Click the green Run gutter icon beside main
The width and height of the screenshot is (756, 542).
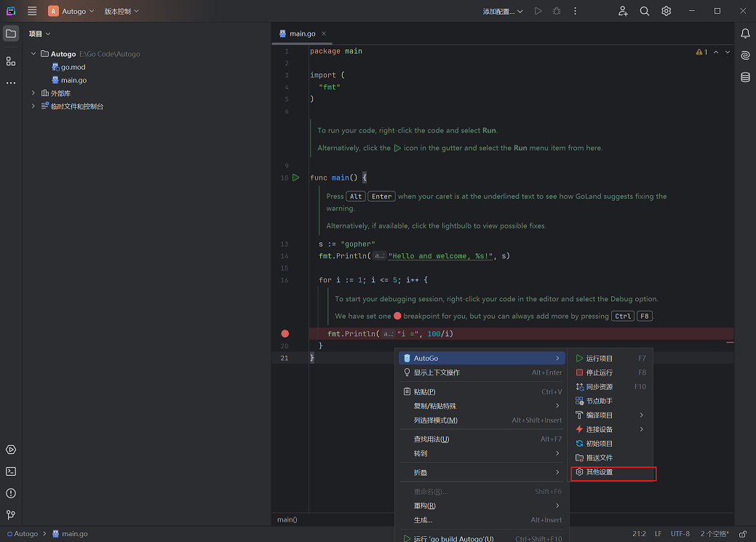pyautogui.click(x=295, y=178)
